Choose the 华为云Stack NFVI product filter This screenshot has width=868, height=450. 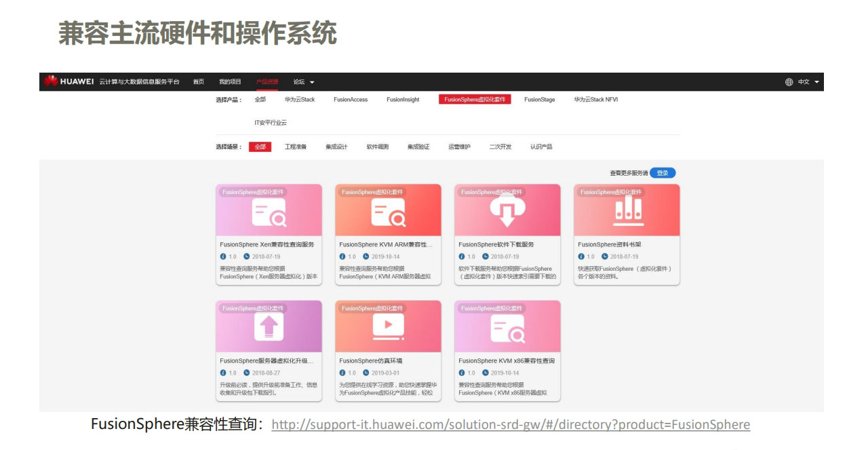pyautogui.click(x=596, y=99)
